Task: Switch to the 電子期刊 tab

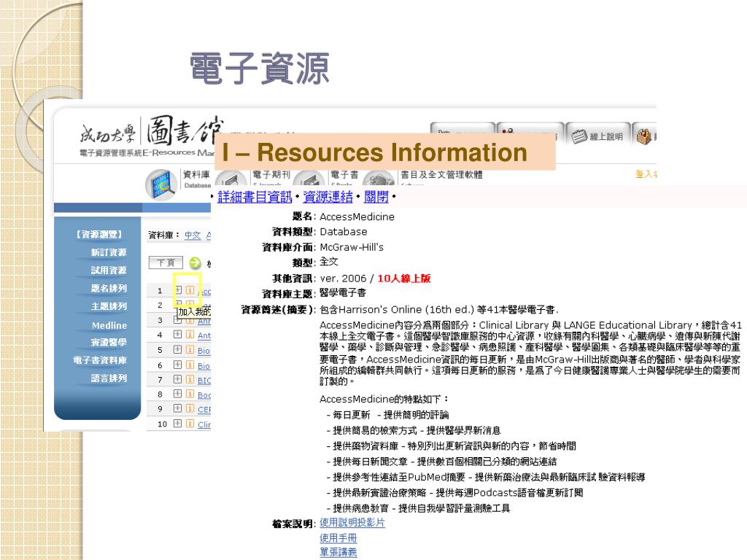Action: click(x=271, y=175)
